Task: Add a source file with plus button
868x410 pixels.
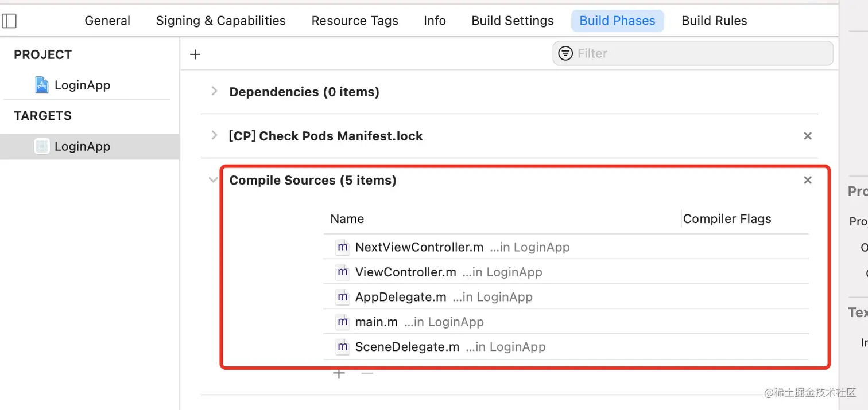Action: tap(339, 374)
